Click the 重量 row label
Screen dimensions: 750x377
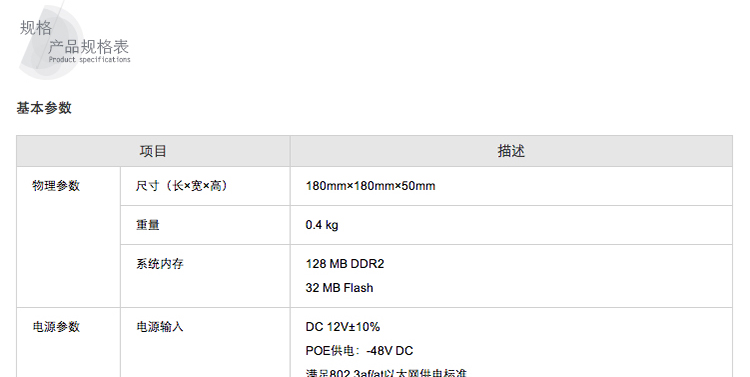click(x=148, y=225)
